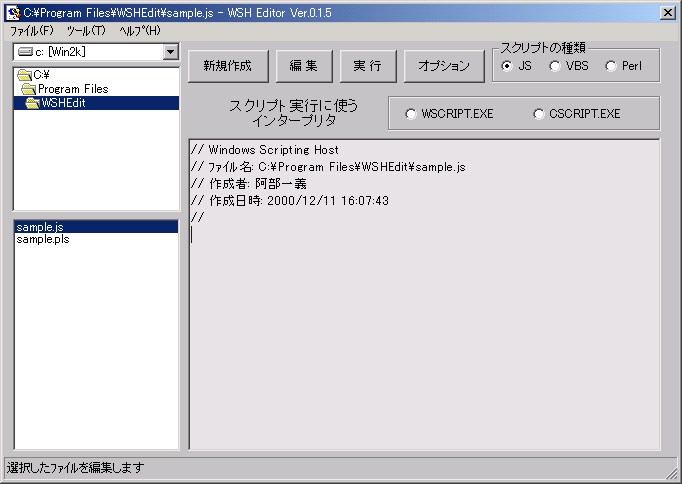Click the 作成者: 阿部一義 line
Screen dimensions: 682x484
tap(248, 184)
